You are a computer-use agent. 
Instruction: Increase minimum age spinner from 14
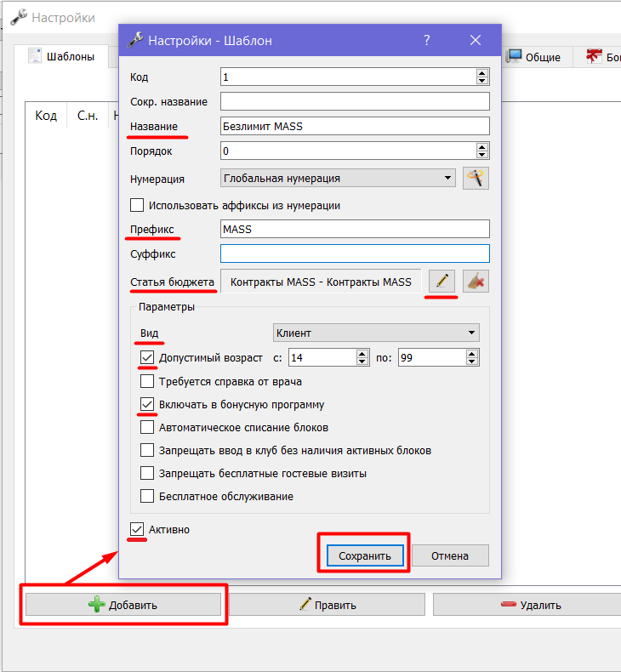click(362, 354)
